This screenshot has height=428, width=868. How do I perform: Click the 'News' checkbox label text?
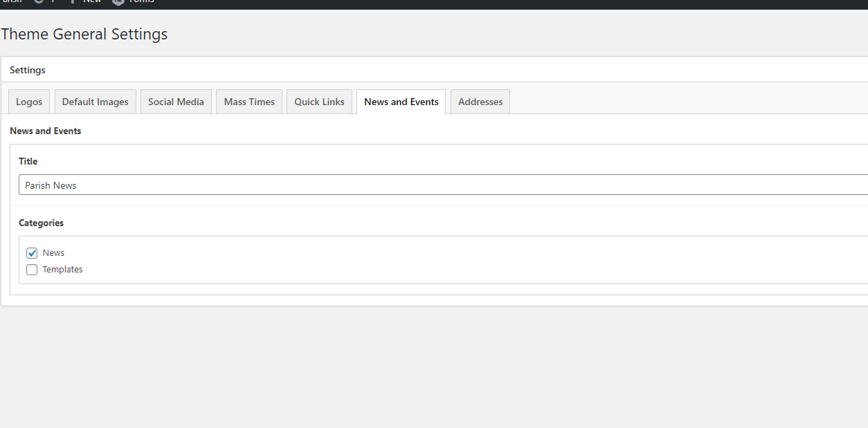point(53,253)
